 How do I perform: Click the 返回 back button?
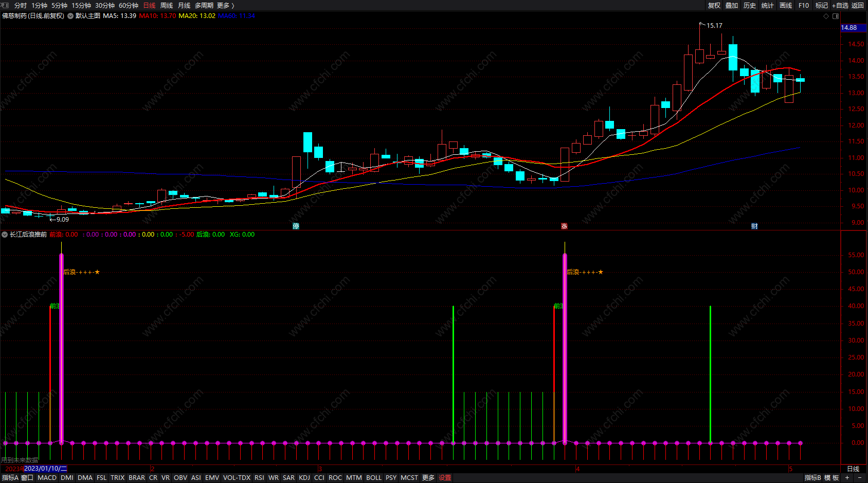[858, 5]
